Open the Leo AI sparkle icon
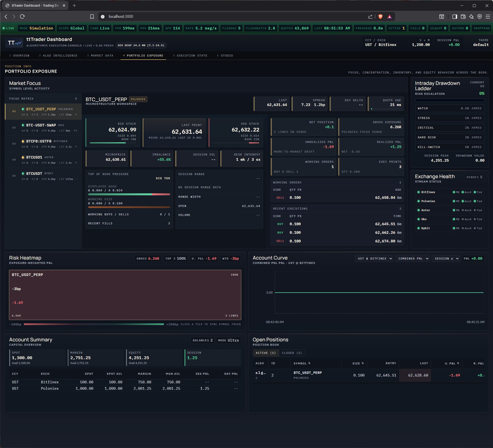 click(471, 16)
